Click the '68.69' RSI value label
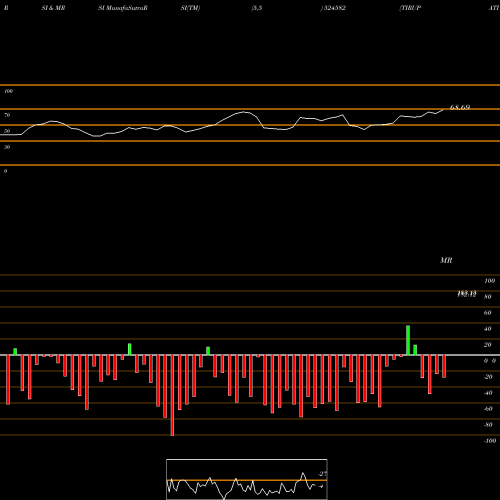 460,107
